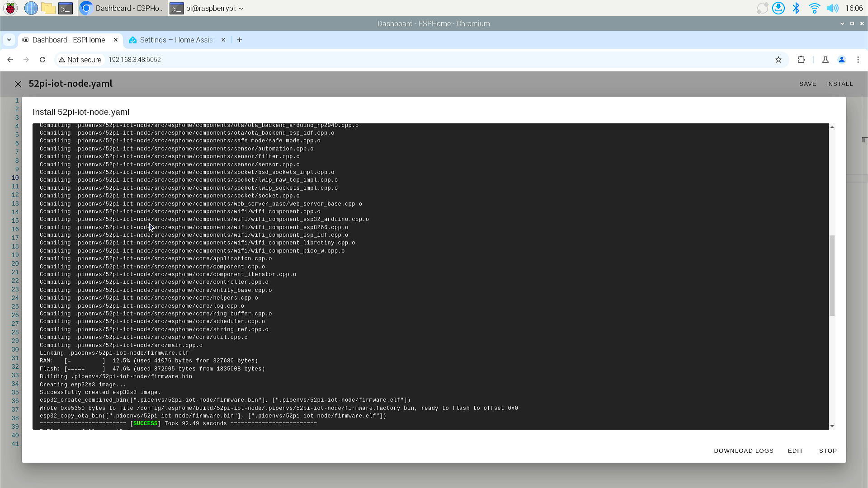Screen dimensions: 868x488
Task: Click the download updater tray icon
Action: click(778, 8)
